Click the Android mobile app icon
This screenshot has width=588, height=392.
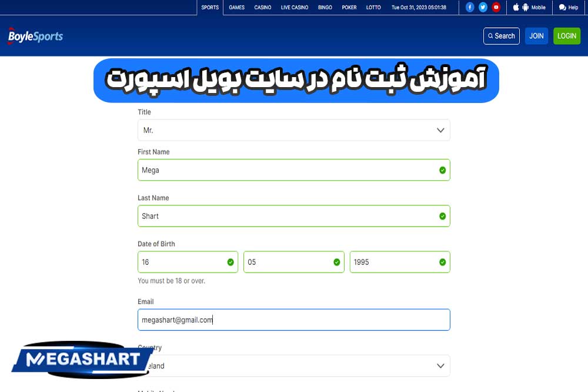point(525,7)
